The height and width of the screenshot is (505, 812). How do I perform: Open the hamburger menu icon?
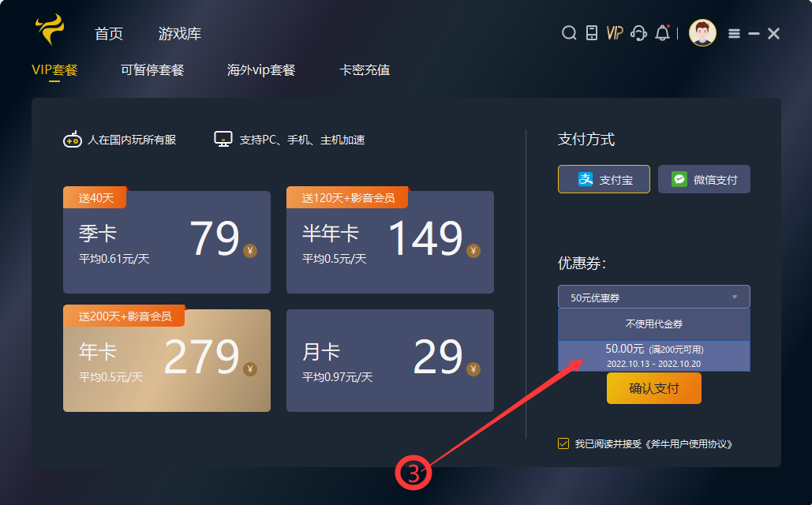coord(734,33)
